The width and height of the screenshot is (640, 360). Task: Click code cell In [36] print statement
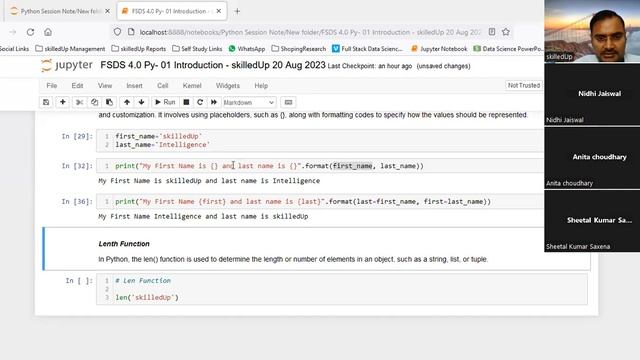coord(320,201)
